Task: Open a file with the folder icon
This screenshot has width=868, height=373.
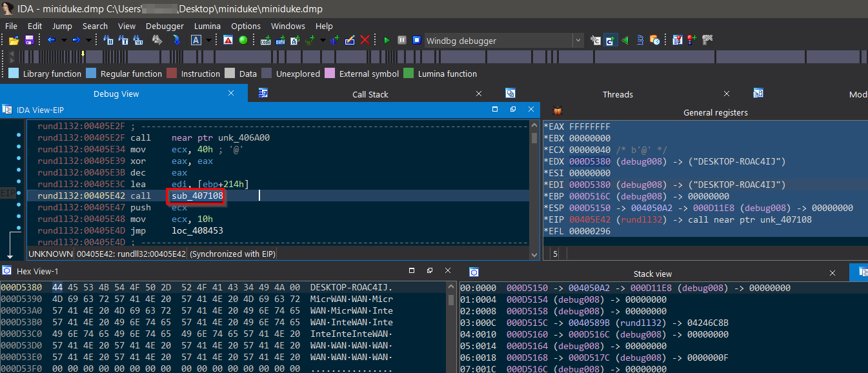Action: point(14,40)
